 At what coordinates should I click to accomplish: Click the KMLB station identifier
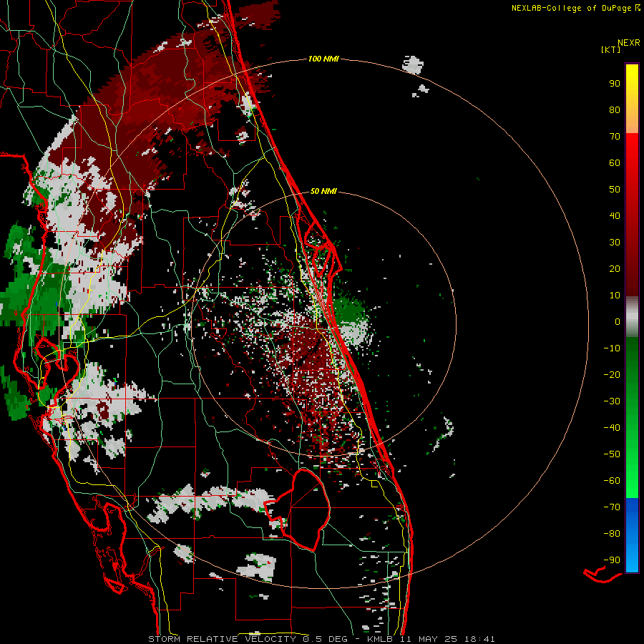coord(379,639)
